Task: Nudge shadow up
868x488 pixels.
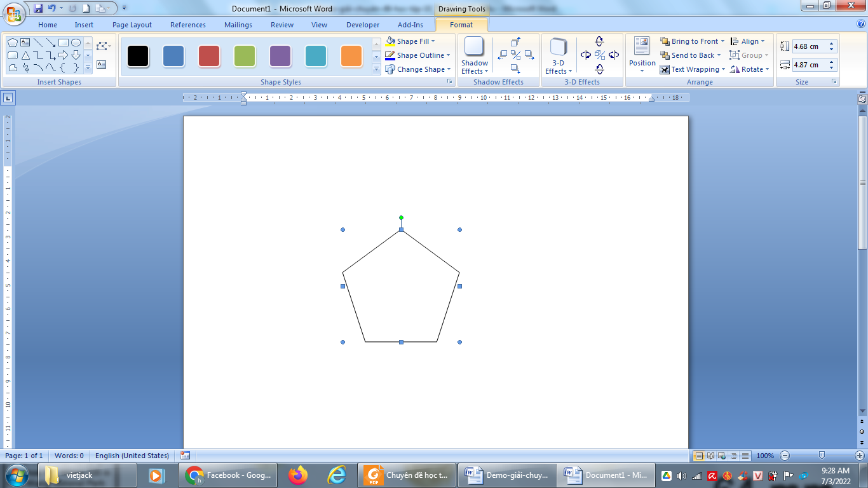Action: [x=515, y=42]
